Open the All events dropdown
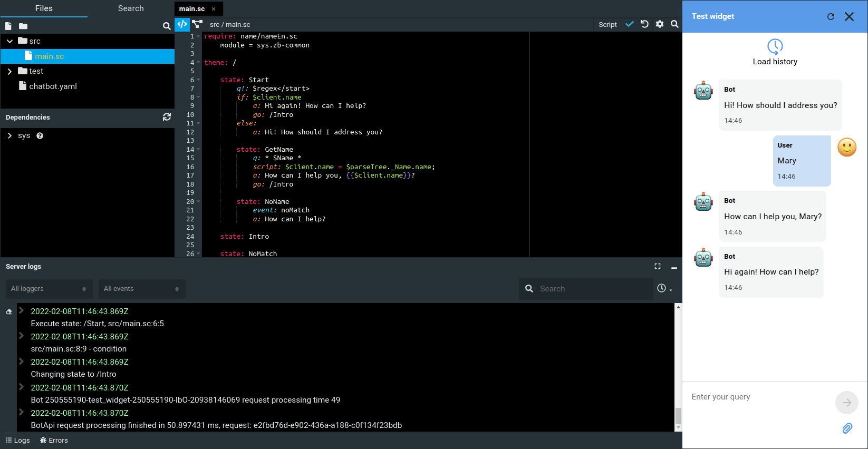This screenshot has width=868, height=449. tap(141, 289)
